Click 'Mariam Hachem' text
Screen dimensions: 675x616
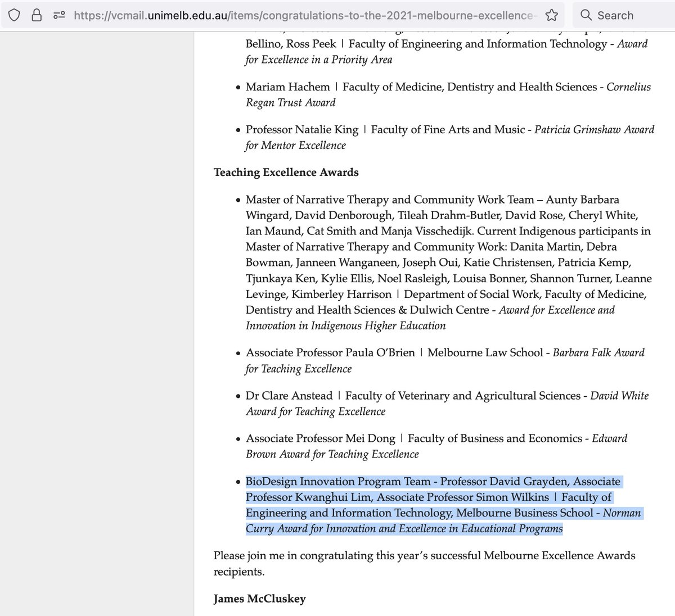pos(287,87)
